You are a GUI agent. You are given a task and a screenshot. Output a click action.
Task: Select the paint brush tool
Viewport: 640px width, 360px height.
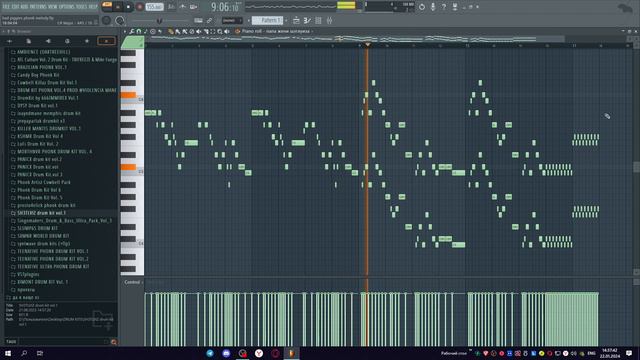click(178, 31)
